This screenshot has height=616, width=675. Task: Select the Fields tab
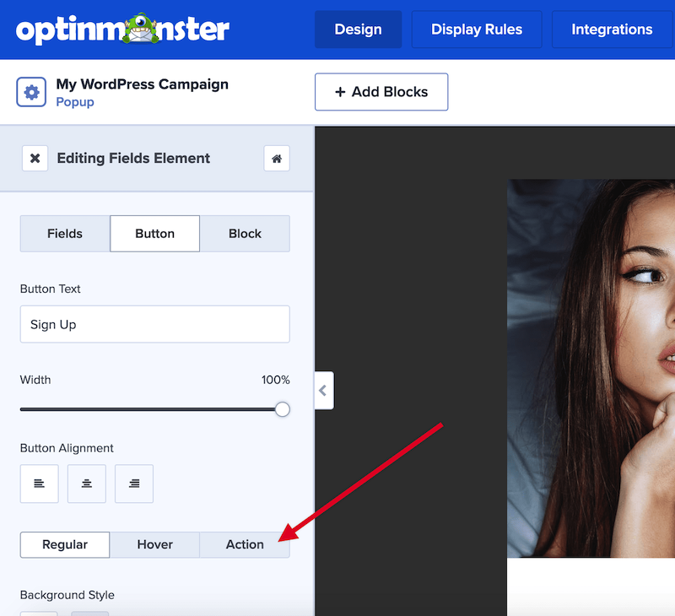pyautogui.click(x=65, y=233)
